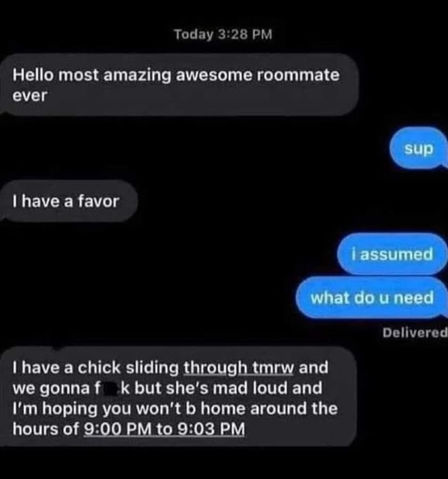448x479 pixels.
Task: Tap the word "sliding" in last message
Action: point(152,368)
